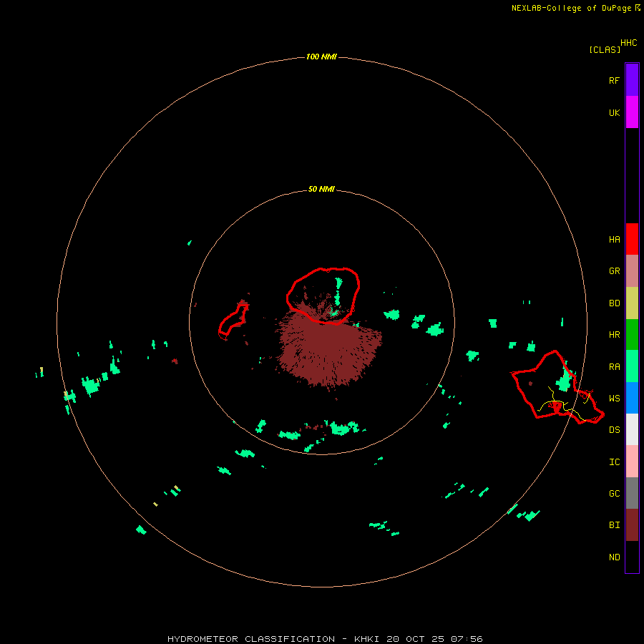
Task: Click the 50 NMI range ring label
Action: [x=321, y=189]
